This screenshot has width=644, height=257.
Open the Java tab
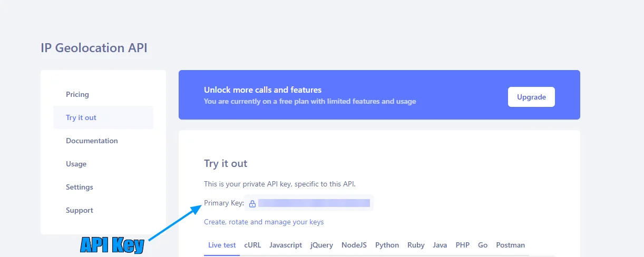tap(440, 245)
